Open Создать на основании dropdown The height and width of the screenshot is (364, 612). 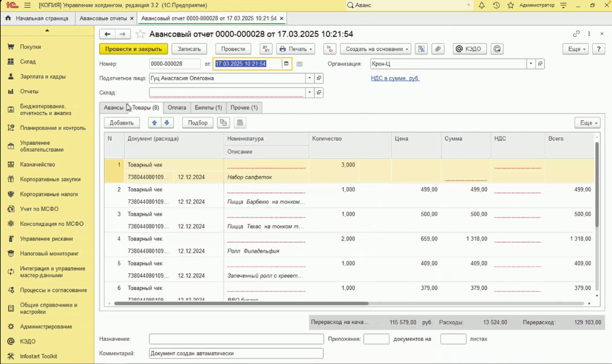[x=375, y=49]
